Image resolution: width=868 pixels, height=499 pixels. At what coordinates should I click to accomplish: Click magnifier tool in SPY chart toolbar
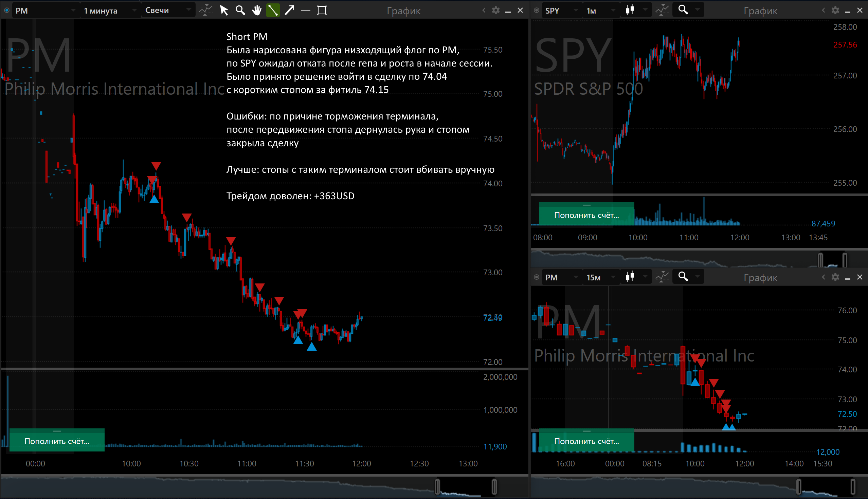[x=683, y=10]
